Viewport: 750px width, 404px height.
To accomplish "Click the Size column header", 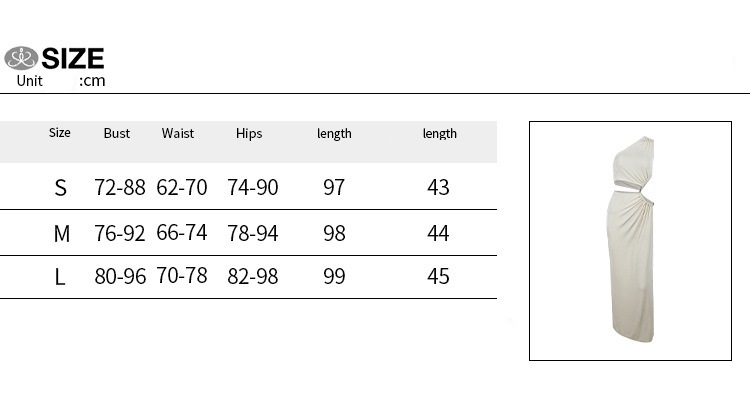I will tap(60, 132).
